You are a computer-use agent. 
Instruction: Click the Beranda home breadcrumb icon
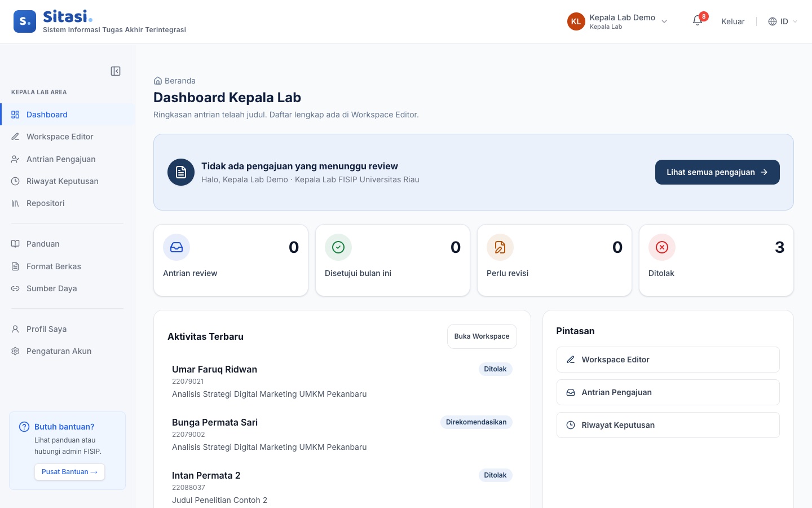[x=158, y=81]
